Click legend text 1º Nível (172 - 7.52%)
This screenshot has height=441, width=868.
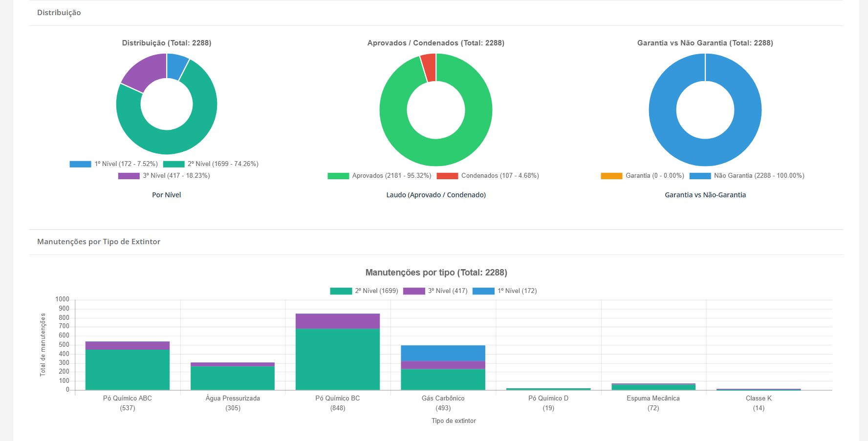126,164
